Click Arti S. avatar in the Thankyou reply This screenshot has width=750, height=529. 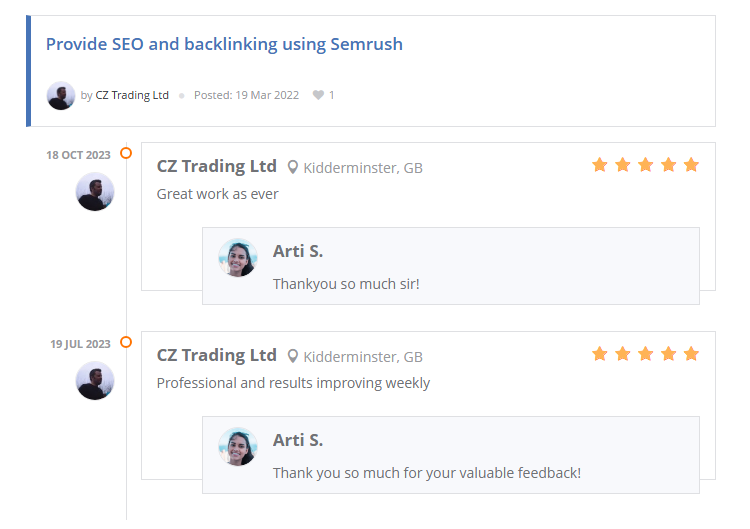[238, 257]
